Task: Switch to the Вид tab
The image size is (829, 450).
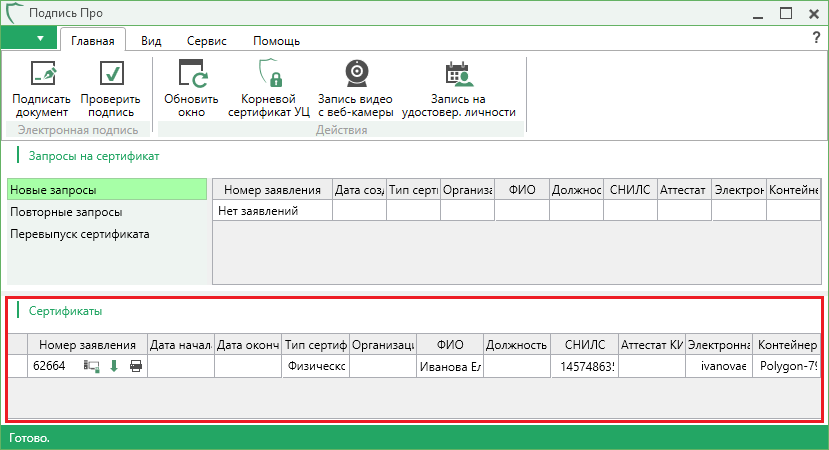Action: [151, 41]
